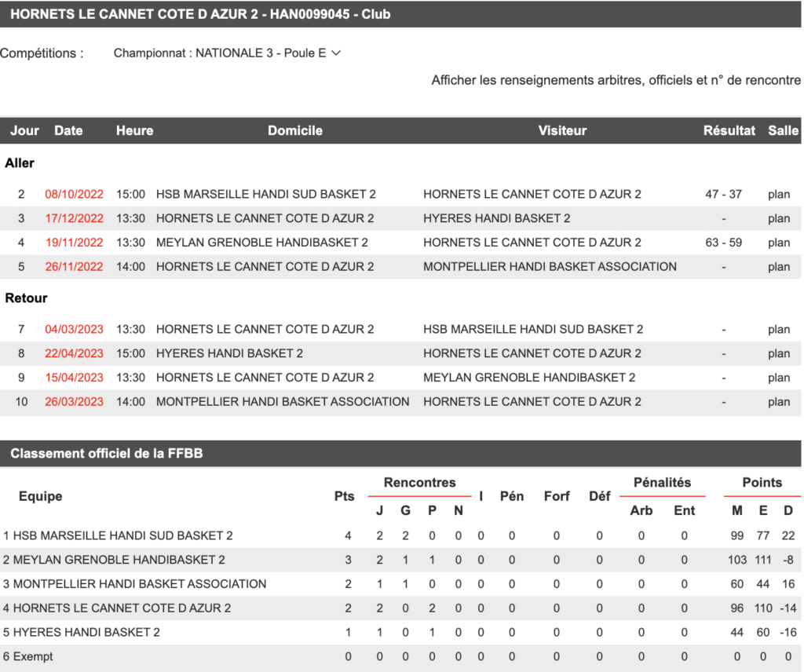Image resolution: width=804 pixels, height=672 pixels.
Task: Click the 'Déf' standings column header
Action: (x=599, y=496)
